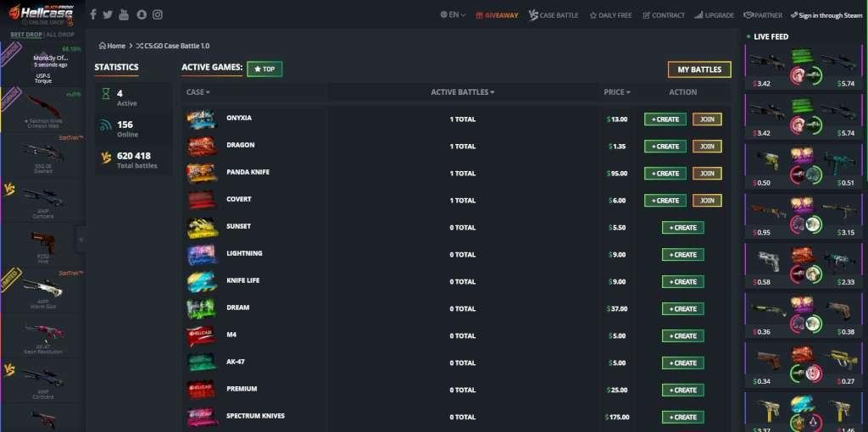Create an AK-47 case battle
Screen dimensions: 868x432
(x=682, y=363)
